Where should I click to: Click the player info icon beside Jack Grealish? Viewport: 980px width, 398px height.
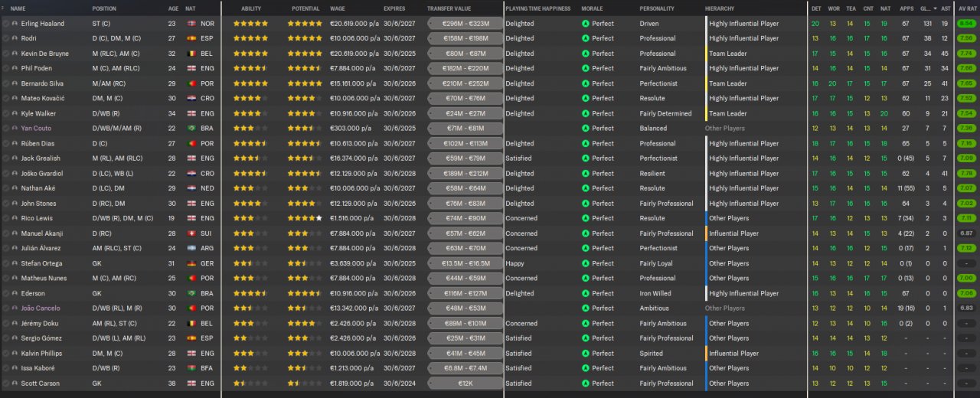coord(15,158)
